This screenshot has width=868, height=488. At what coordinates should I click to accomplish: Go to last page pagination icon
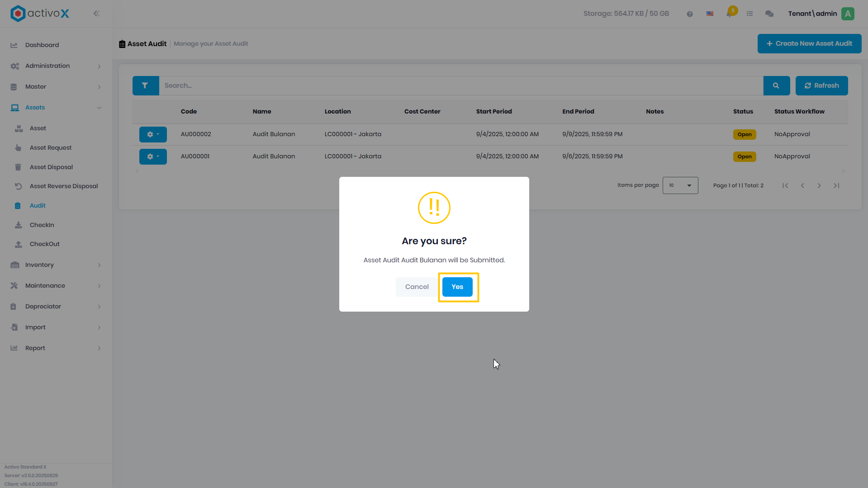tap(836, 185)
